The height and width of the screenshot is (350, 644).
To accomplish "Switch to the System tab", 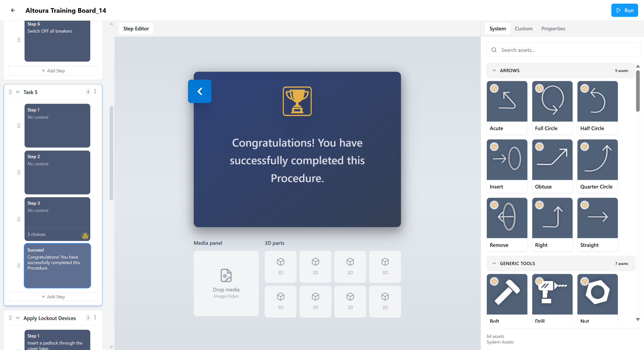I will [x=498, y=29].
